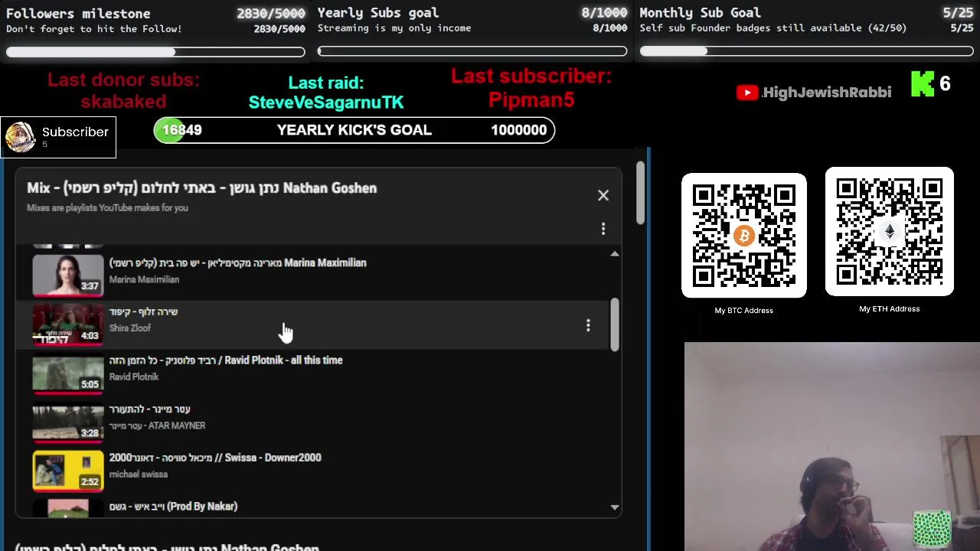Screen dimensions: 980x551
Task: Open the Shira Zloof channel name
Action: pos(130,328)
